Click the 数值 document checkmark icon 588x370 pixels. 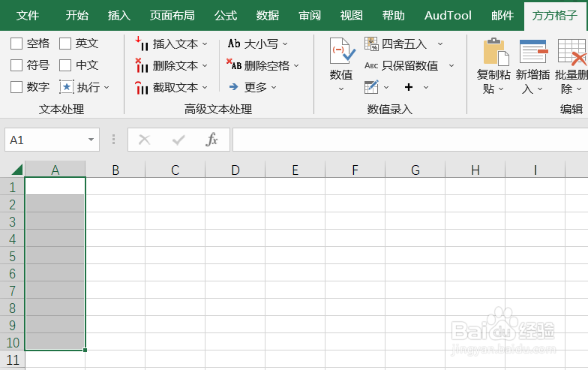[x=342, y=51]
